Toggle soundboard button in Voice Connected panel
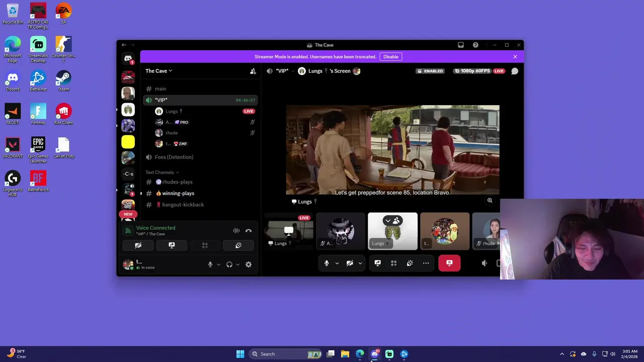Image resolution: width=644 pixels, height=362 pixels. pyautogui.click(x=238, y=245)
